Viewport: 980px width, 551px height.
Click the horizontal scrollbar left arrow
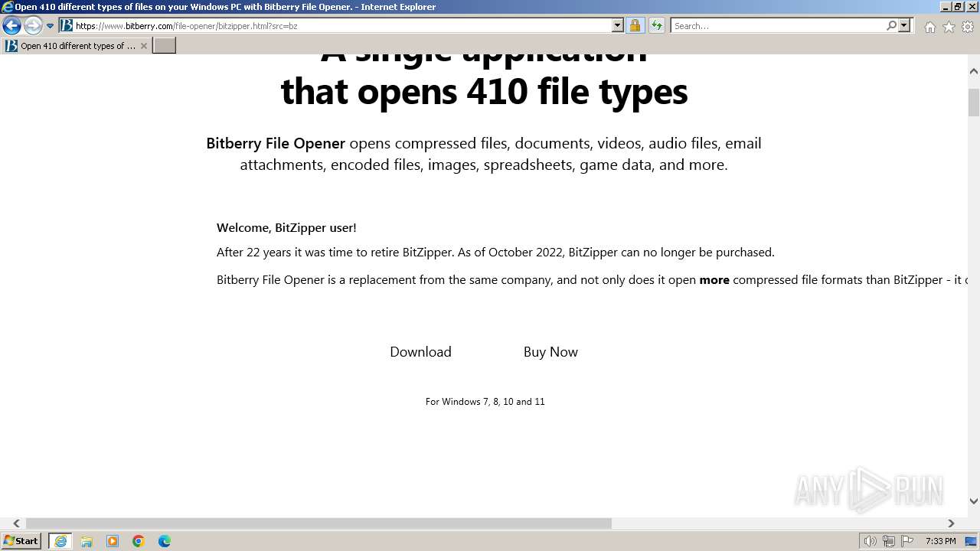point(16,523)
